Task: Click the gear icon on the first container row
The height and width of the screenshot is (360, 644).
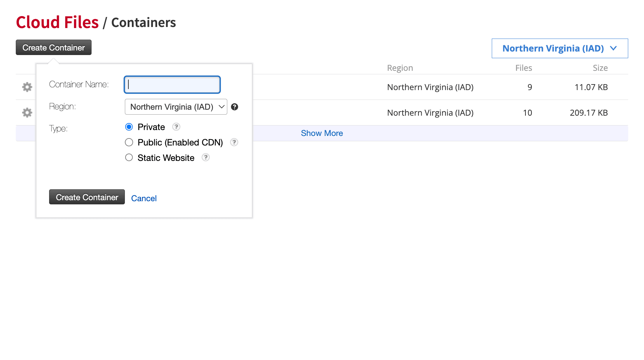Action: [27, 87]
